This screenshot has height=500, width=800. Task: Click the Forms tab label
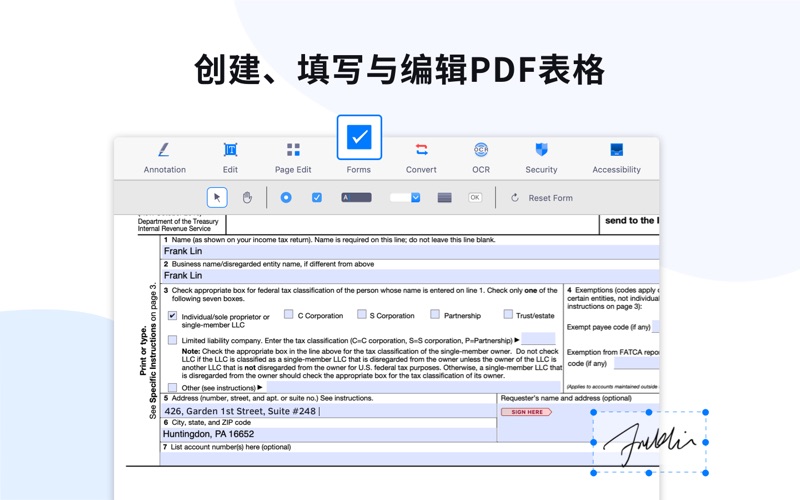359,170
